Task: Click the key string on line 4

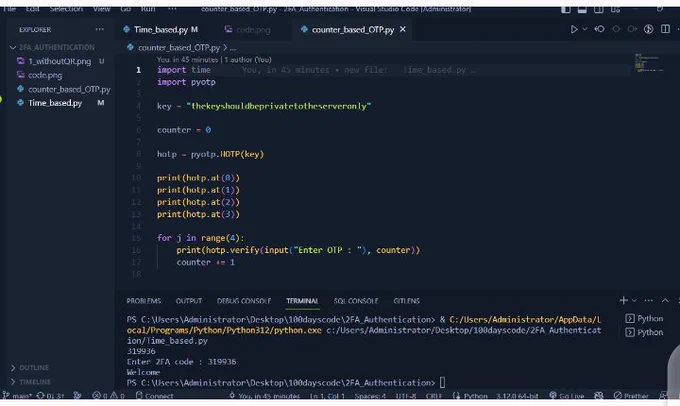Action: (x=279, y=106)
